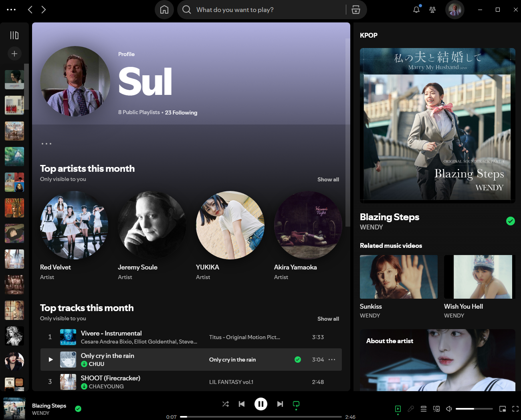Screen dimensions: 521x420
Task: Enter full screen mode
Action: pos(515,409)
